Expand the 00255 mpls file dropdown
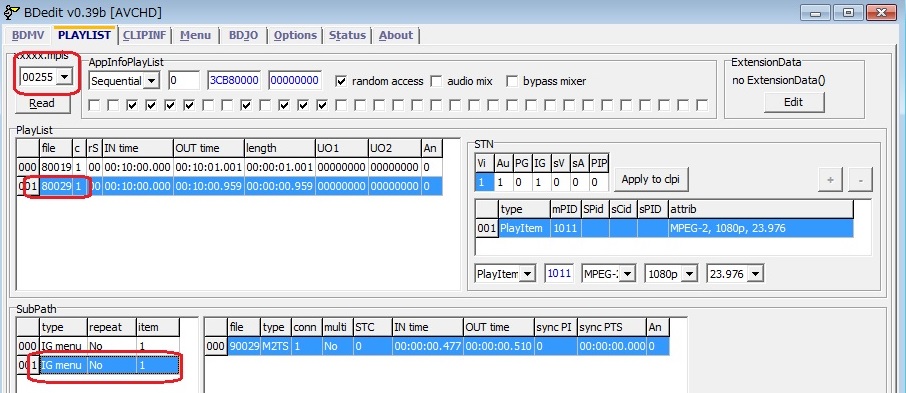This screenshot has height=393, width=906. (64, 76)
